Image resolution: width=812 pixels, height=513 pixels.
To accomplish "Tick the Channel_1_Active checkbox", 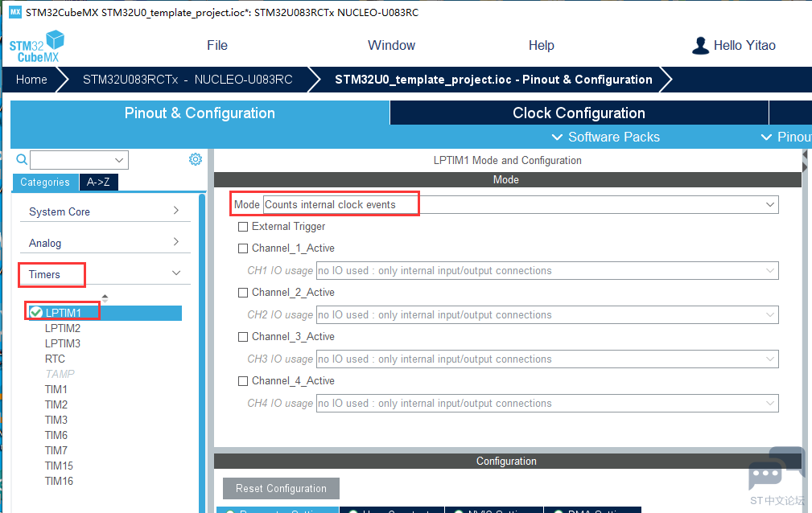I will 243,248.
